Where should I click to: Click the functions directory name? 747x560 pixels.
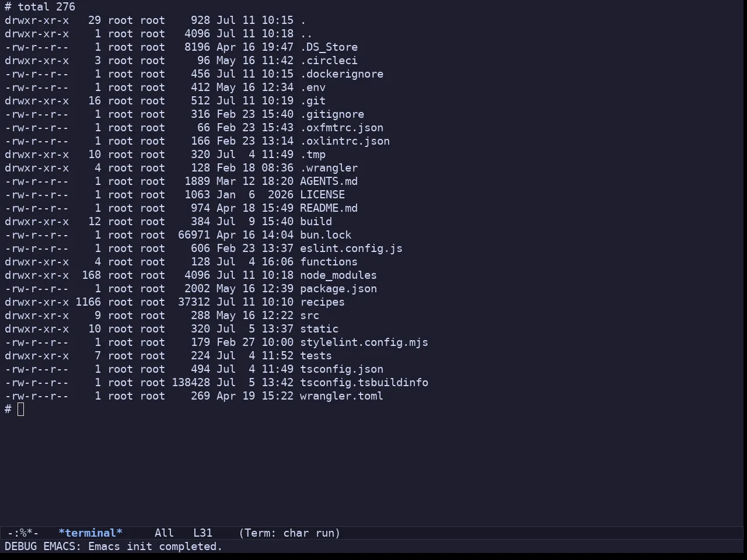pyautogui.click(x=329, y=262)
